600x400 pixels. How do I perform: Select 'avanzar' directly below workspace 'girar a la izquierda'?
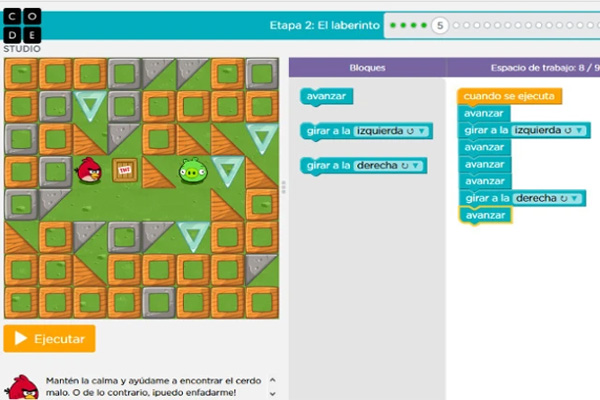484,147
